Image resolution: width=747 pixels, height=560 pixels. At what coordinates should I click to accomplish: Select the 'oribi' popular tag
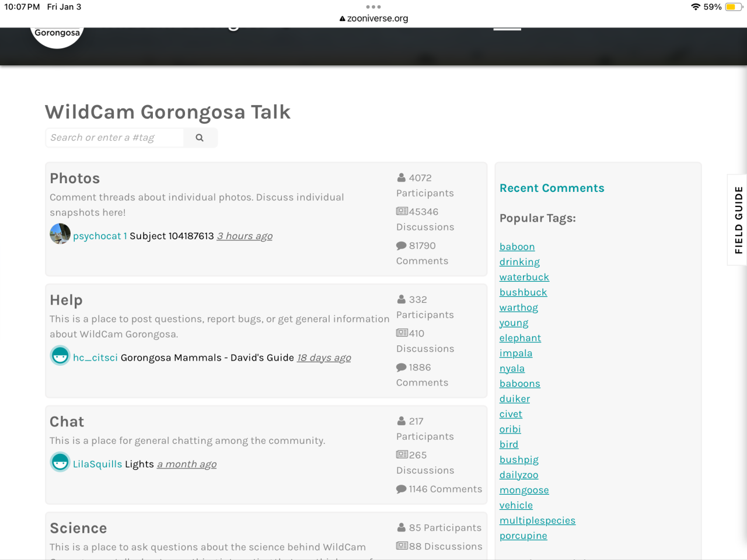[x=510, y=429]
